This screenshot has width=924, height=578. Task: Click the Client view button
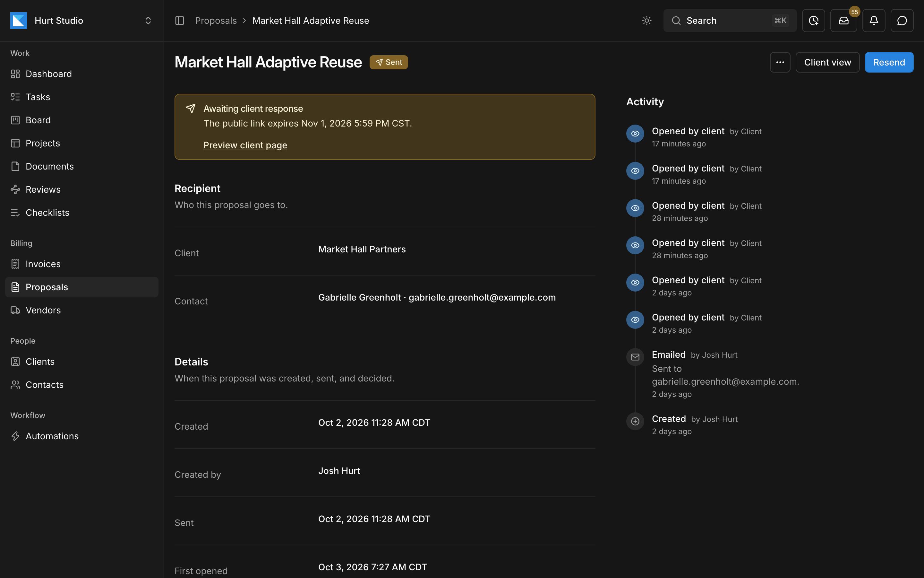(x=827, y=62)
